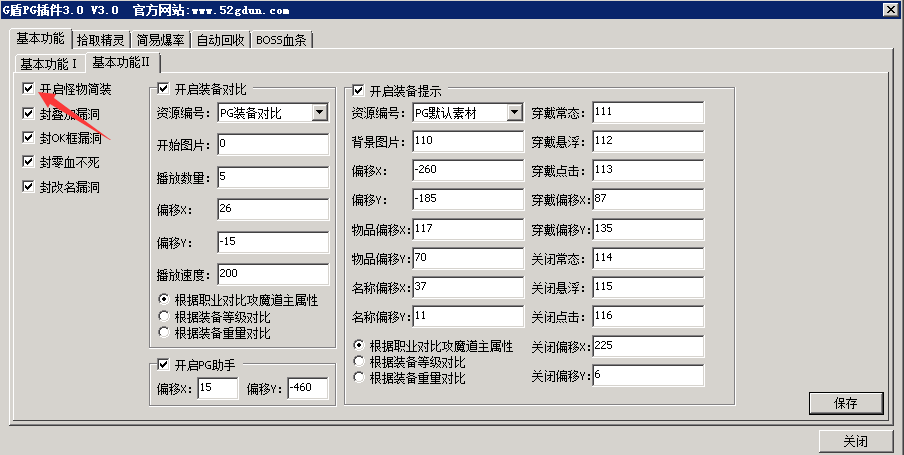Click the 播放数量 input field
Screen dimensions: 904x455
273,178
